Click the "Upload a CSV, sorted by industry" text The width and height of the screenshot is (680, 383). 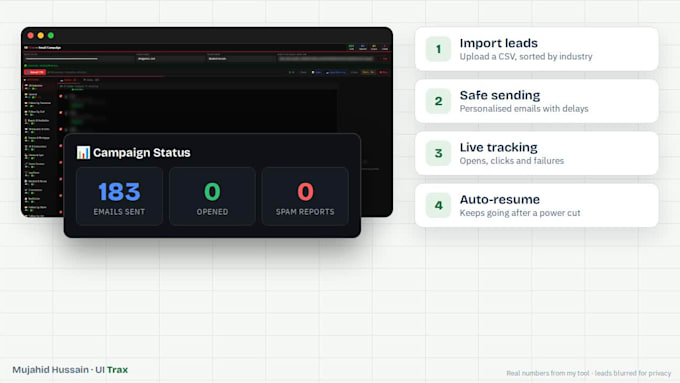pyautogui.click(x=526, y=56)
